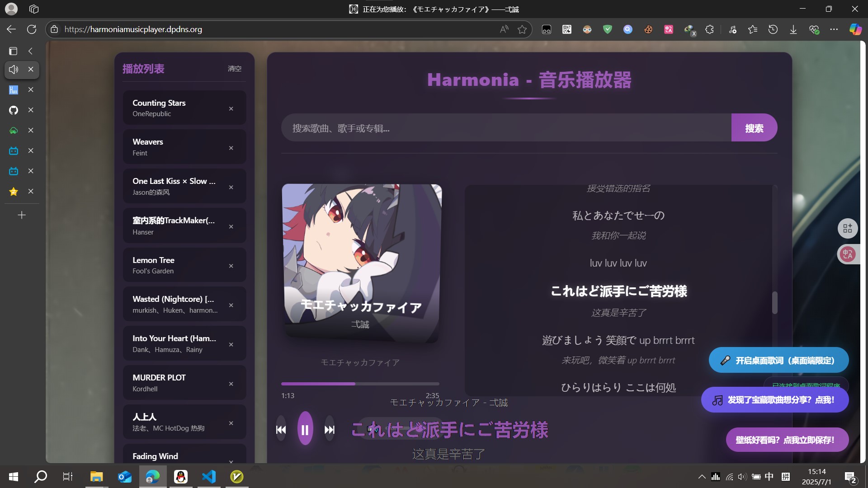This screenshot has height=488, width=868.
Task: Open browser profile avatar
Action: [11, 9]
